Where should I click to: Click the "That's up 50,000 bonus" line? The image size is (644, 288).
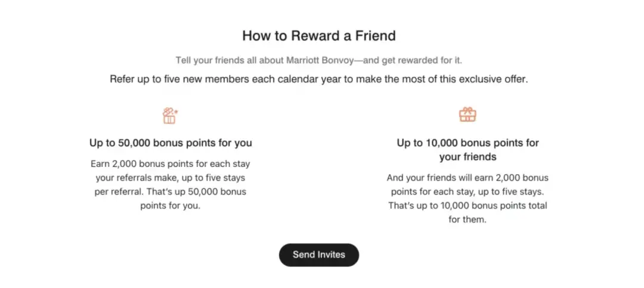[171, 192]
